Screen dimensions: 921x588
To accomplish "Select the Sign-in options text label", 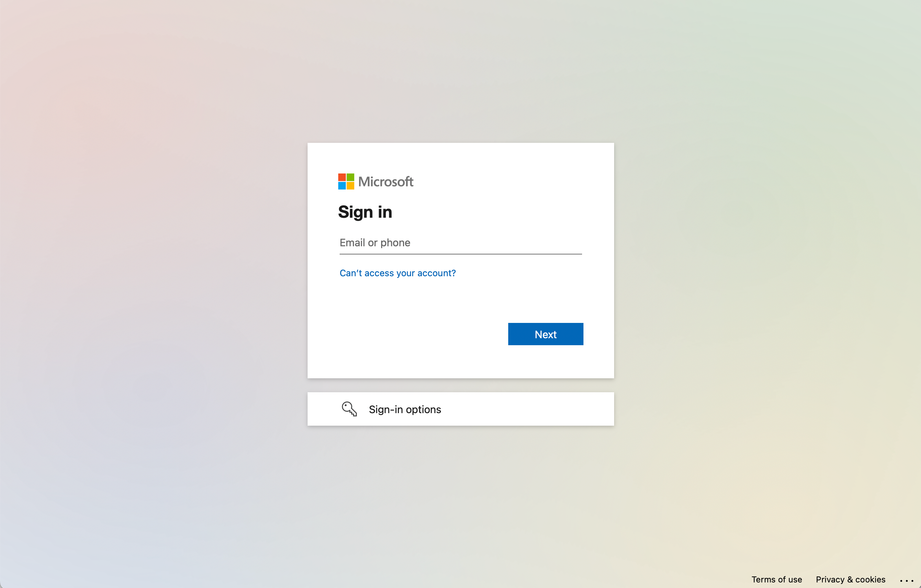I will [x=405, y=409].
